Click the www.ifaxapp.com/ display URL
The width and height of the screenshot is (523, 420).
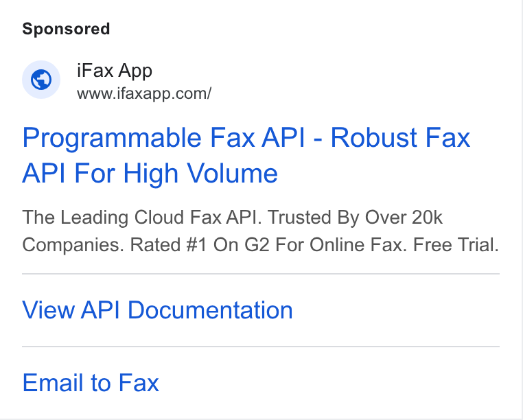pyautogui.click(x=144, y=94)
